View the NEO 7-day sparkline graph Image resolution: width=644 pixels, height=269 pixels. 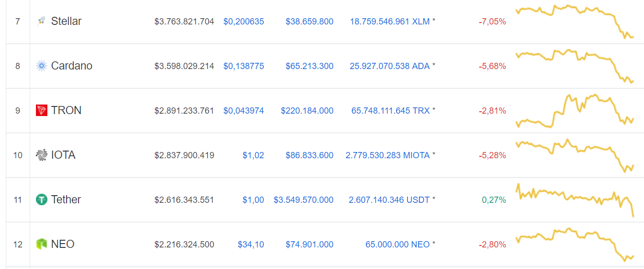575,244
